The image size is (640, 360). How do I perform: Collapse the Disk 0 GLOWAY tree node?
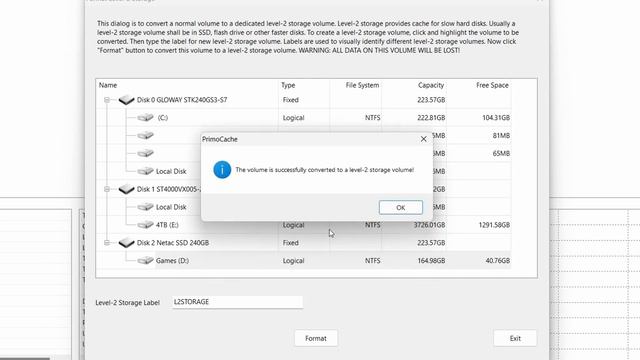[x=107, y=100]
